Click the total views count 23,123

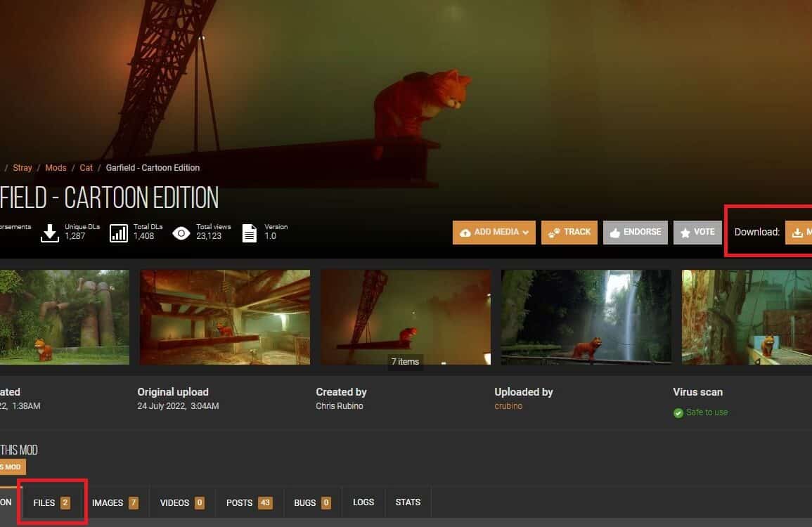[x=209, y=236]
